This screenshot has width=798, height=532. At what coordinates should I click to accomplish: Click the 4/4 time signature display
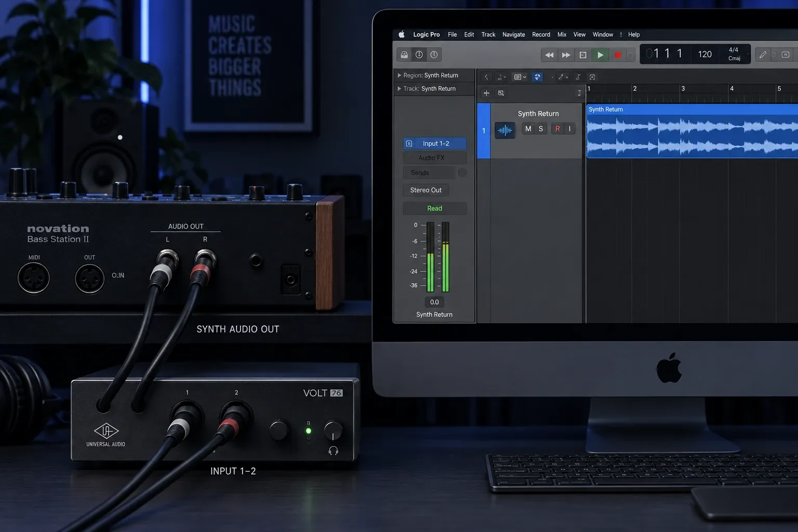coord(734,50)
